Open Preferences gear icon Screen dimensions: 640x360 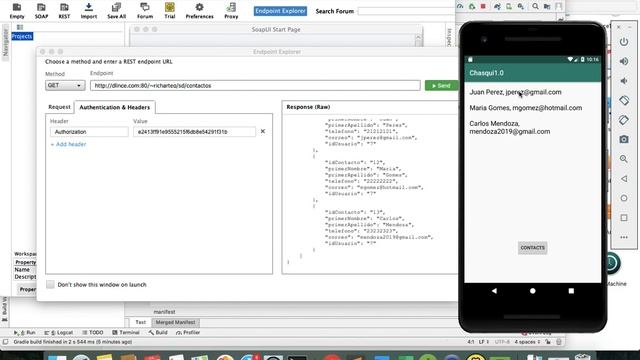point(200,11)
